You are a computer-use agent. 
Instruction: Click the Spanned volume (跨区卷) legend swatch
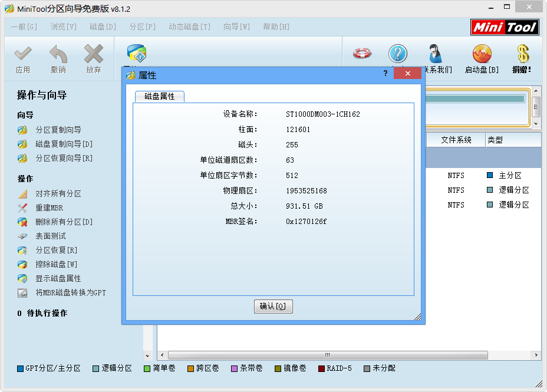(190, 368)
